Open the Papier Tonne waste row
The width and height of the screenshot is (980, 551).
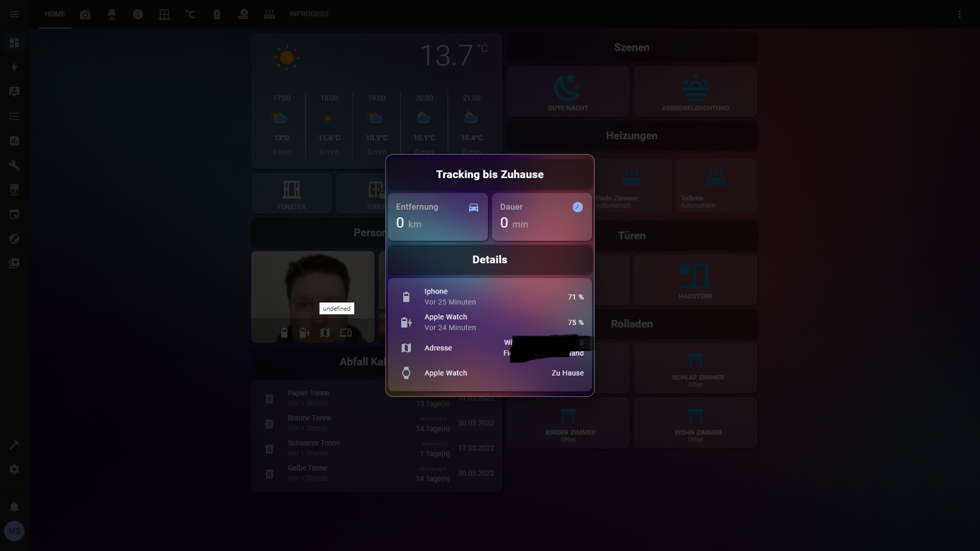(x=377, y=398)
